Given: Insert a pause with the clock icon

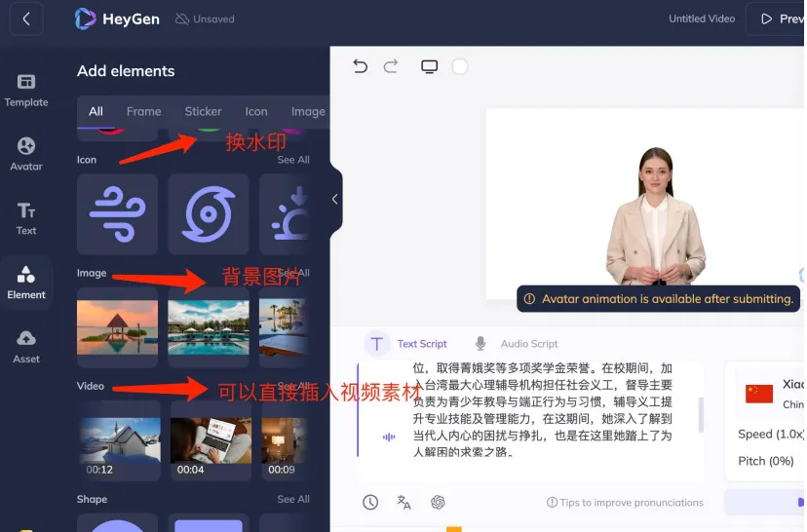Looking at the screenshot, I should coord(370,502).
